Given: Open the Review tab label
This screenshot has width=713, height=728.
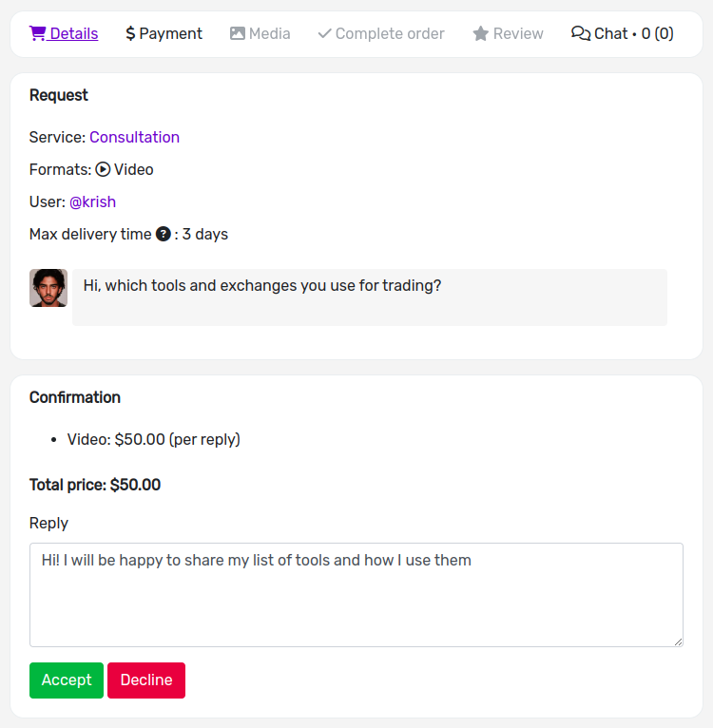Looking at the screenshot, I should pyautogui.click(x=518, y=33).
